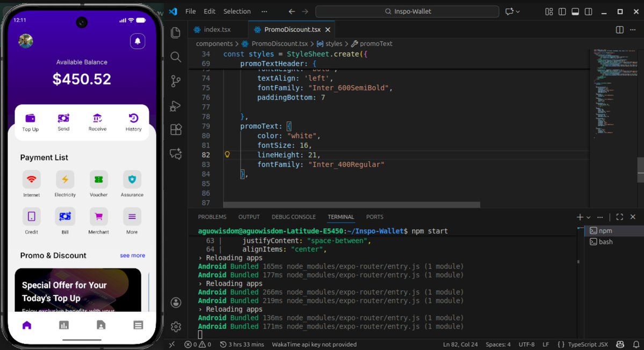Open terminal panel Views and More Actions
The image size is (644, 350).
600,217
